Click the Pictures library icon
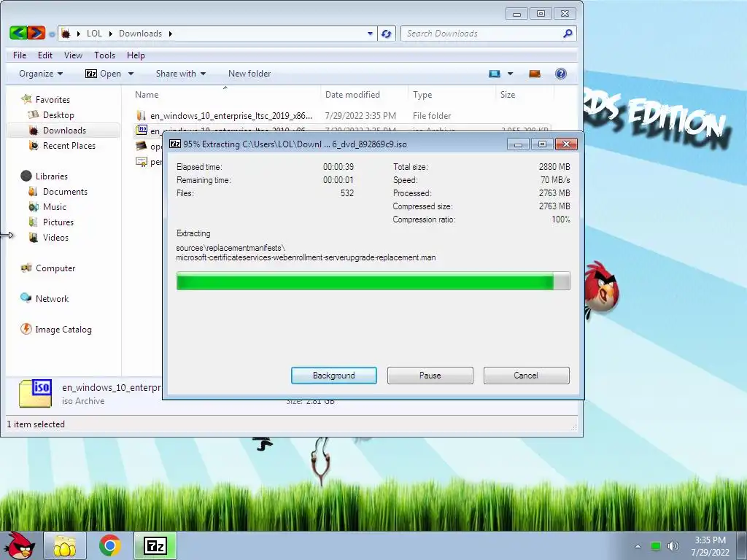 (33, 222)
